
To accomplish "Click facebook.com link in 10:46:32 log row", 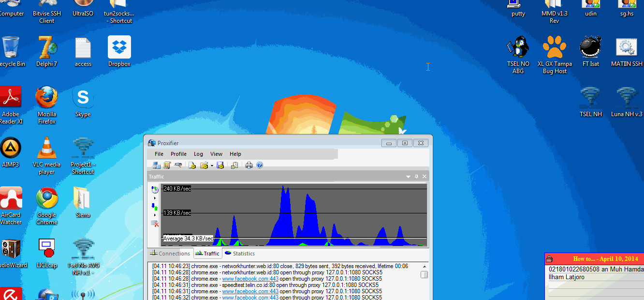I will pyautogui.click(x=250, y=298).
